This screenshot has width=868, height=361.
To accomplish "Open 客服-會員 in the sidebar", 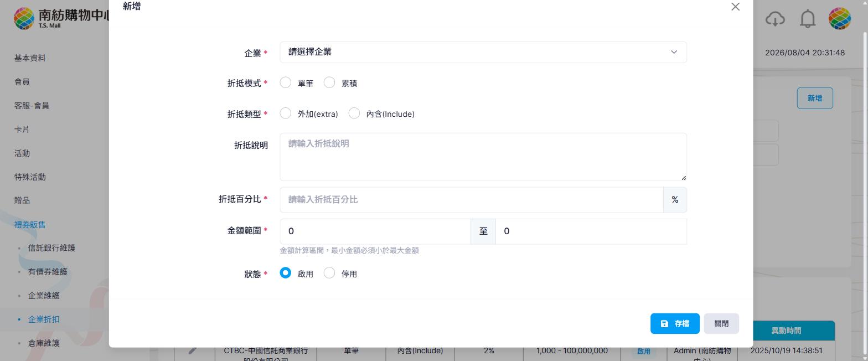I will click(x=32, y=106).
